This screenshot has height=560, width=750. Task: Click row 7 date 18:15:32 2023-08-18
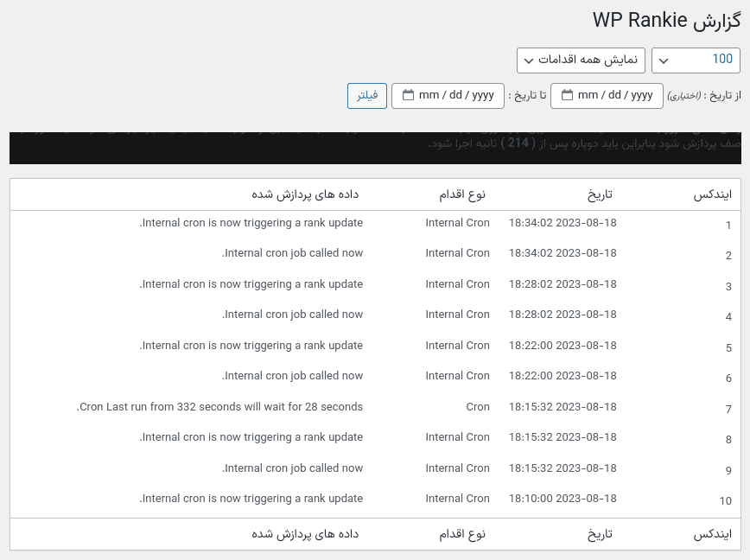click(562, 406)
